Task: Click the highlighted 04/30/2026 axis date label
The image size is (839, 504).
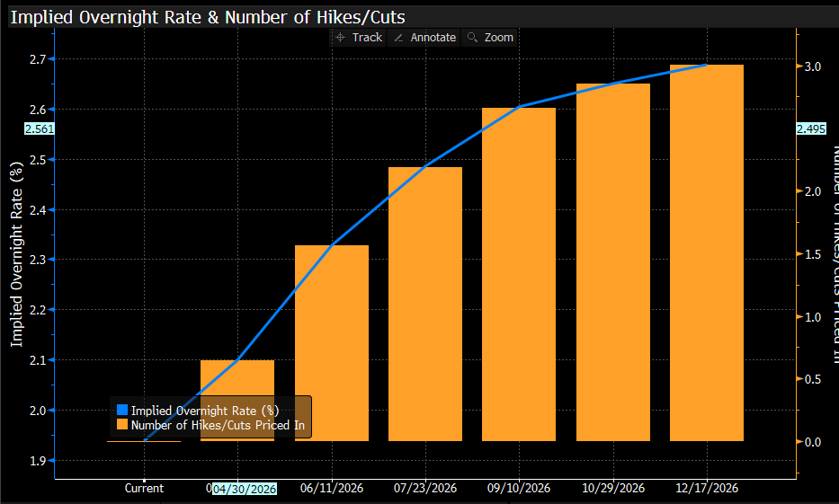Action: pyautogui.click(x=245, y=489)
